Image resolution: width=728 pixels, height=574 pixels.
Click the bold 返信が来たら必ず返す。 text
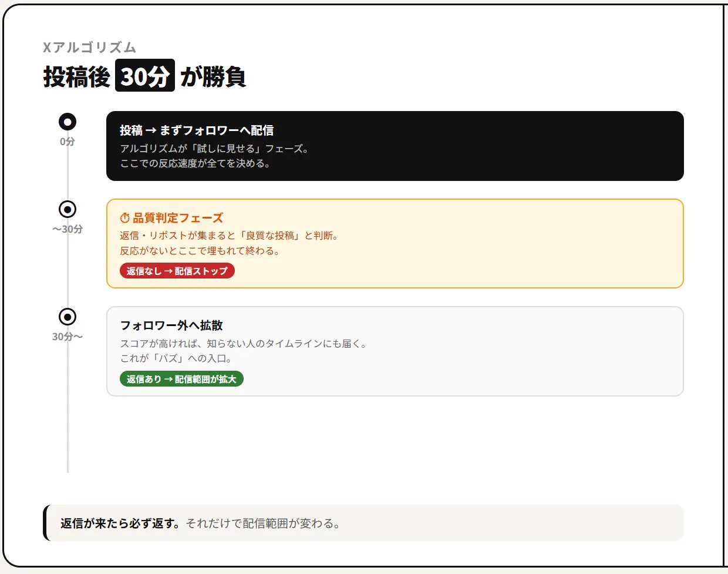tap(121, 523)
